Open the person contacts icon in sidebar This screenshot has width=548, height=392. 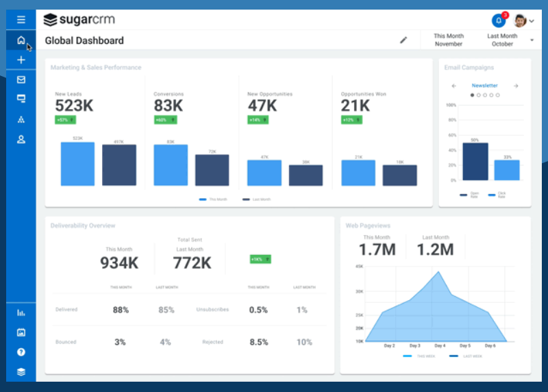[x=21, y=139]
